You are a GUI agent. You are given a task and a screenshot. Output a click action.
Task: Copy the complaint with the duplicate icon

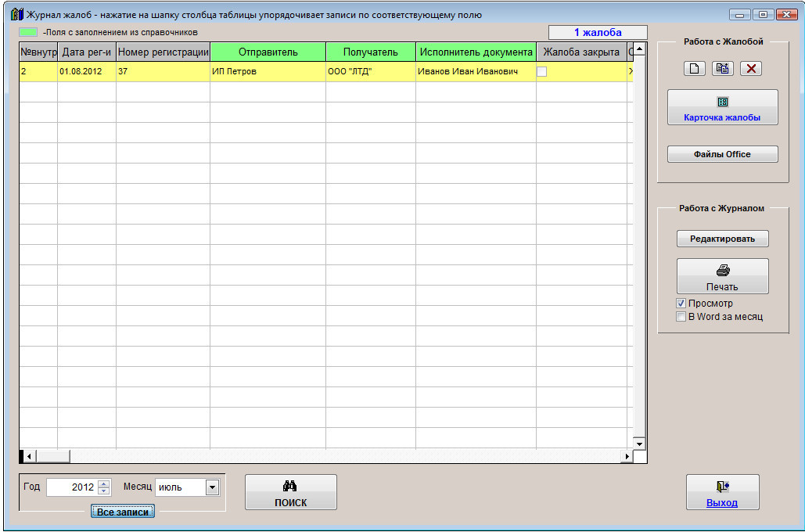click(722, 68)
